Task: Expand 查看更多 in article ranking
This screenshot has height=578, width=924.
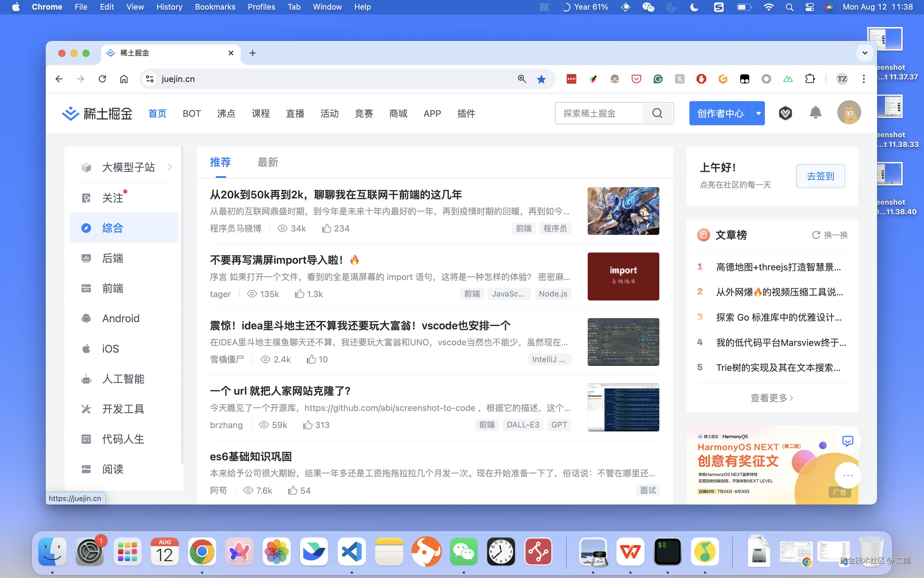Action: click(772, 398)
